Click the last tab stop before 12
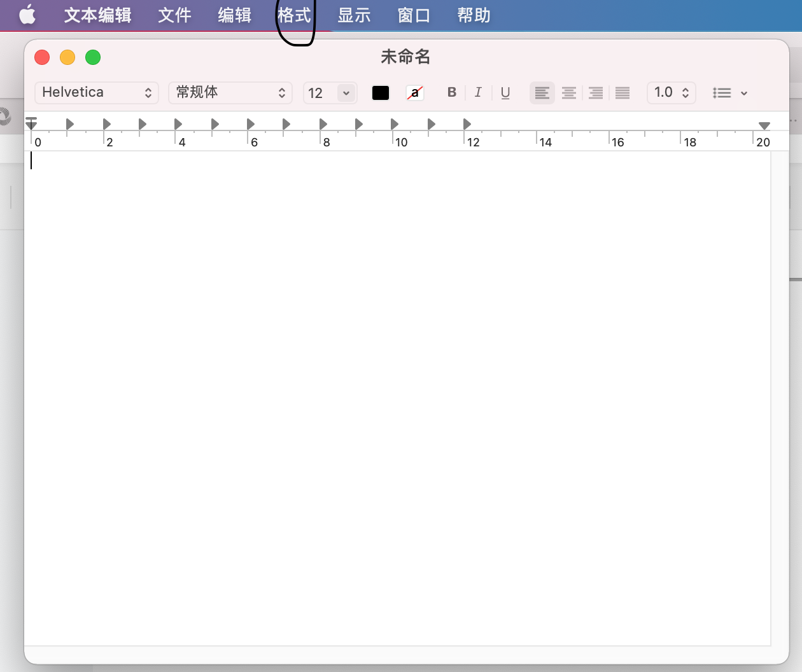Screen dimensions: 802x672 [467, 123]
